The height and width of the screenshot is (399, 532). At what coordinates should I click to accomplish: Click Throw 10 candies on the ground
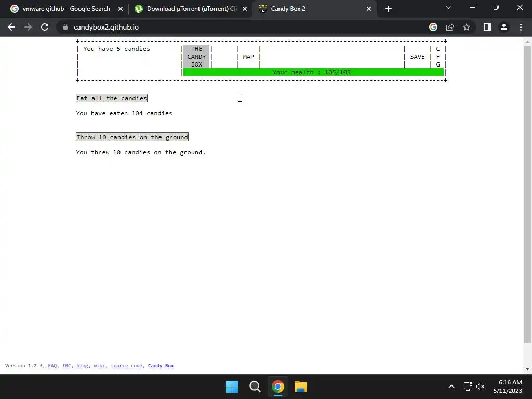point(132,137)
